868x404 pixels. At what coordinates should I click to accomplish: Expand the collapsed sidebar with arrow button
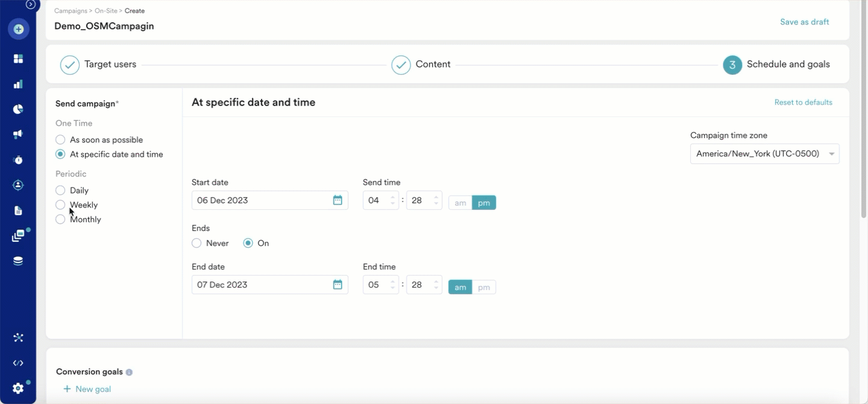click(30, 5)
